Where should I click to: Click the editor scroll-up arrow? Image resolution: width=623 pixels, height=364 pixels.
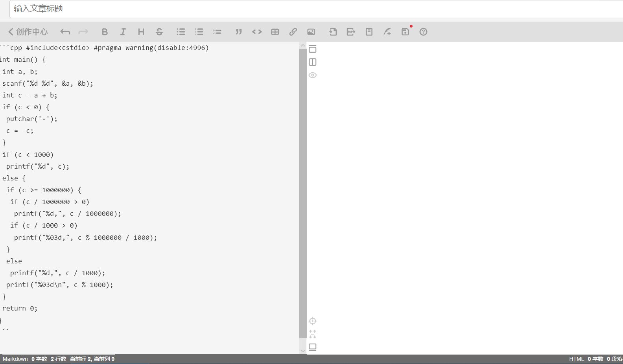pyautogui.click(x=303, y=45)
